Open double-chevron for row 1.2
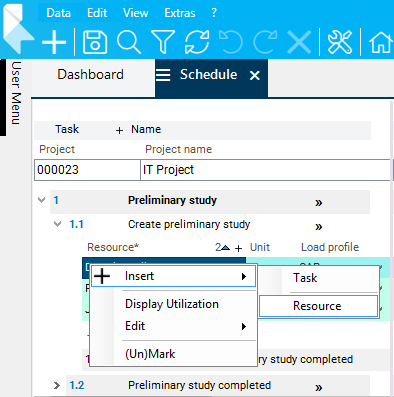This screenshot has width=394, height=397. (319, 387)
